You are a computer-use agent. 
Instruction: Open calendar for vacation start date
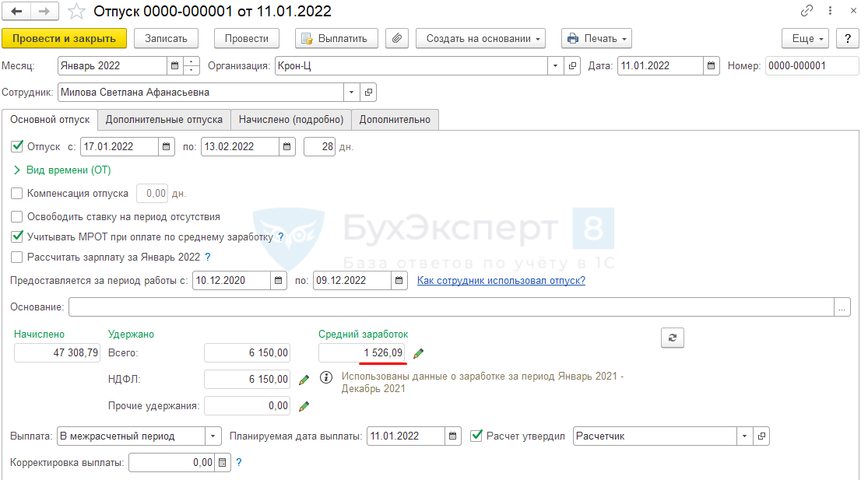pyautogui.click(x=167, y=146)
